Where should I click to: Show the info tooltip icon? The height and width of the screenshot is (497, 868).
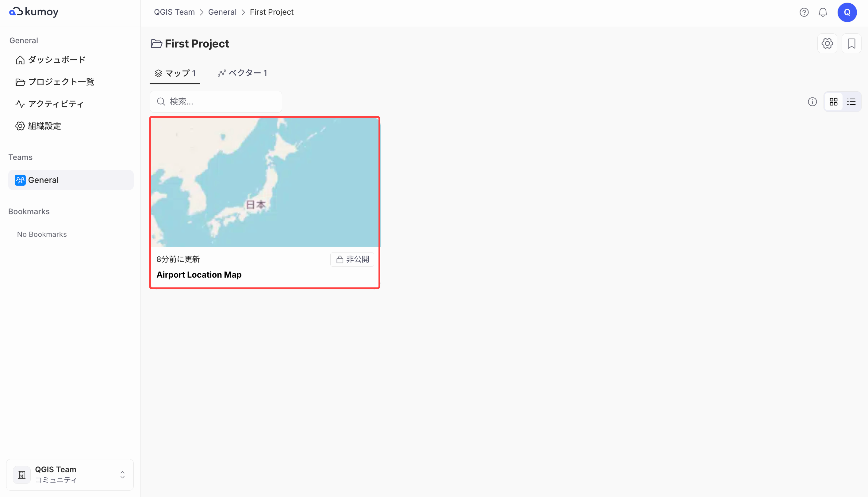click(x=813, y=101)
